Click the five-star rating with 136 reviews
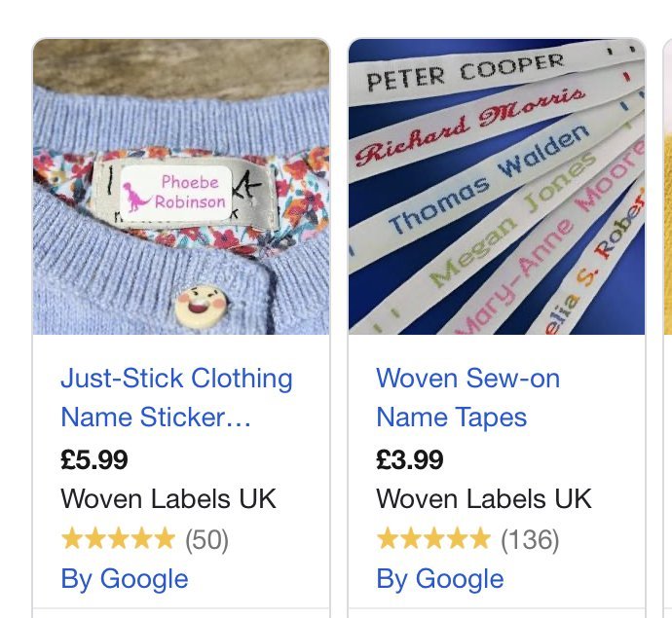 (x=433, y=538)
